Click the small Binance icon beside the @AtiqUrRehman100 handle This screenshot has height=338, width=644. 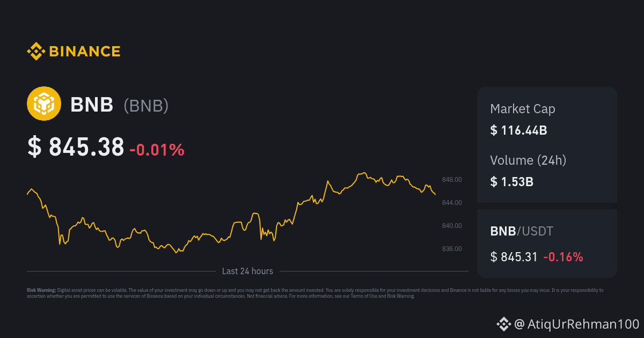(503, 324)
